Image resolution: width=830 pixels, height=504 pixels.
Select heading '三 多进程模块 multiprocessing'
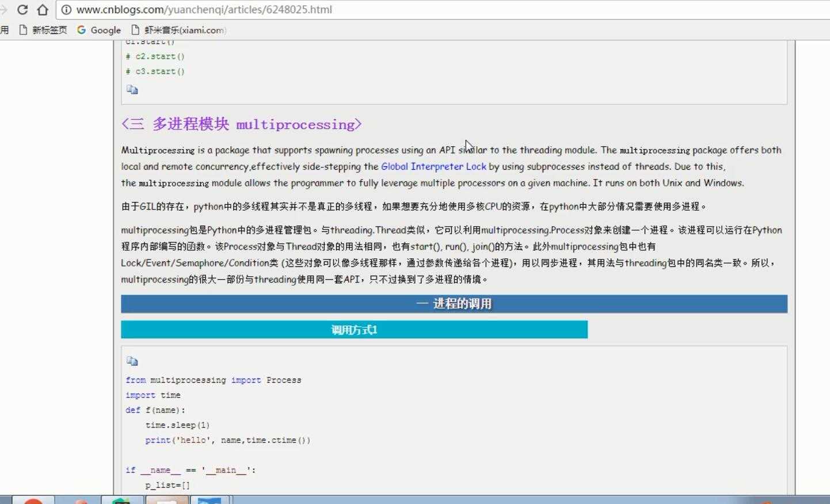click(x=242, y=124)
